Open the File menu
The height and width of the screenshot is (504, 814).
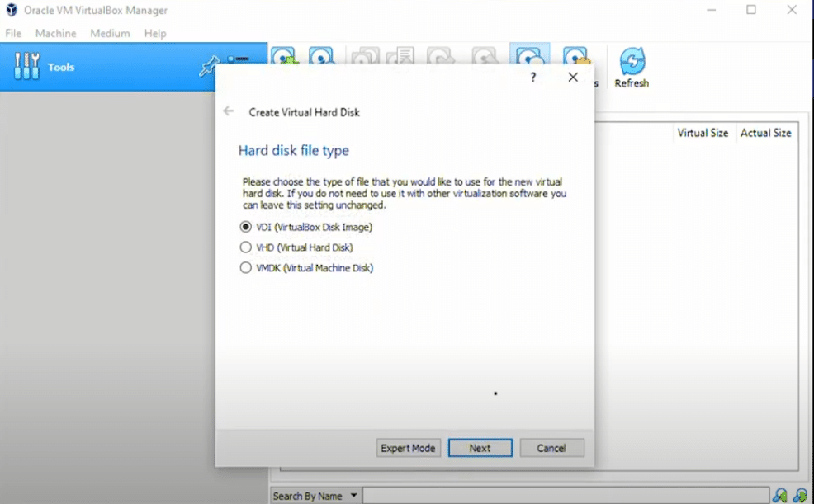pyautogui.click(x=13, y=34)
